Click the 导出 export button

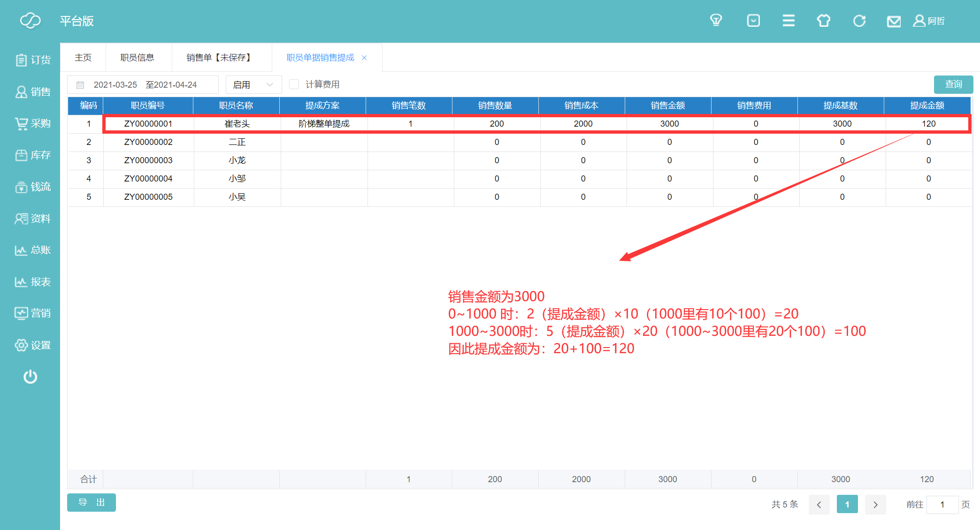pyautogui.click(x=92, y=502)
